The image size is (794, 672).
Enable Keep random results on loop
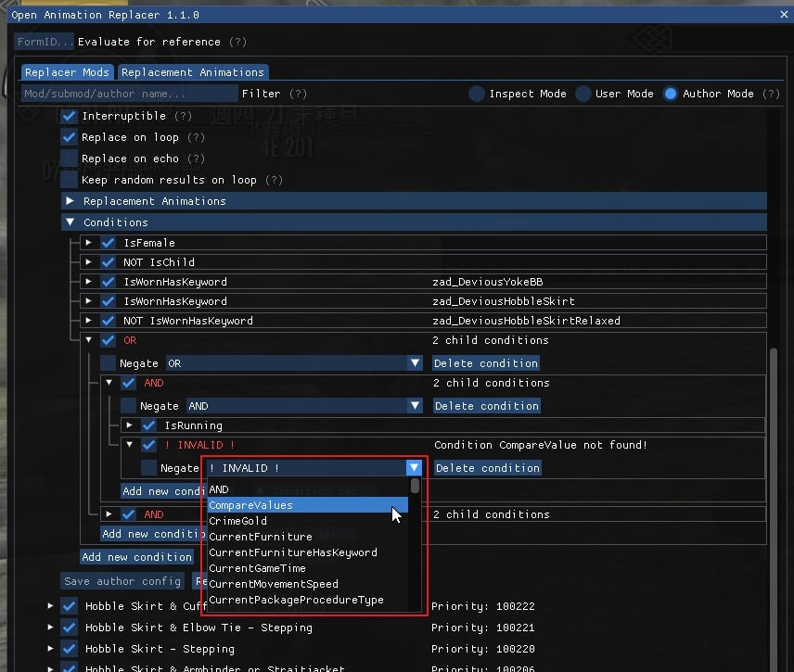point(70,180)
